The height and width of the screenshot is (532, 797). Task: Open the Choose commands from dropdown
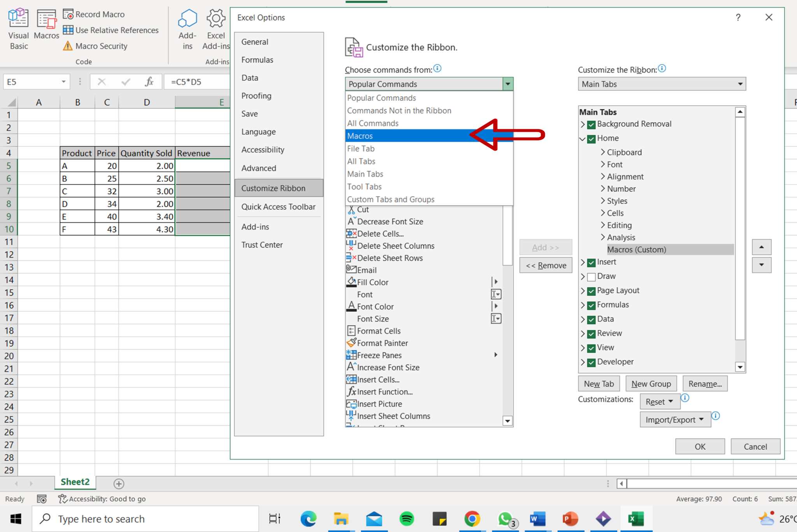point(507,84)
